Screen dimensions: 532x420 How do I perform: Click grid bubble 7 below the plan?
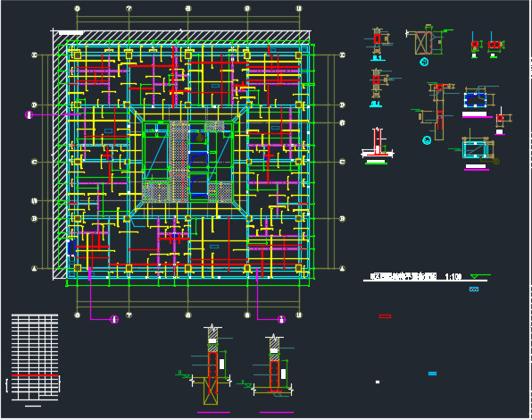click(x=129, y=315)
